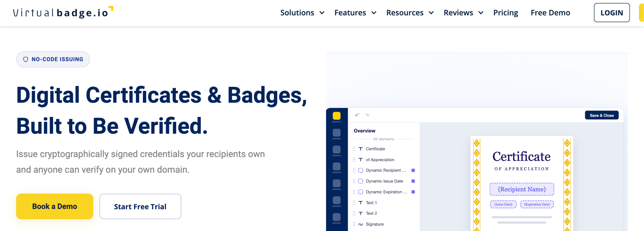This screenshot has width=644, height=231.
Task: Select the {Recipient Name} field on the certificate
Action: click(522, 189)
